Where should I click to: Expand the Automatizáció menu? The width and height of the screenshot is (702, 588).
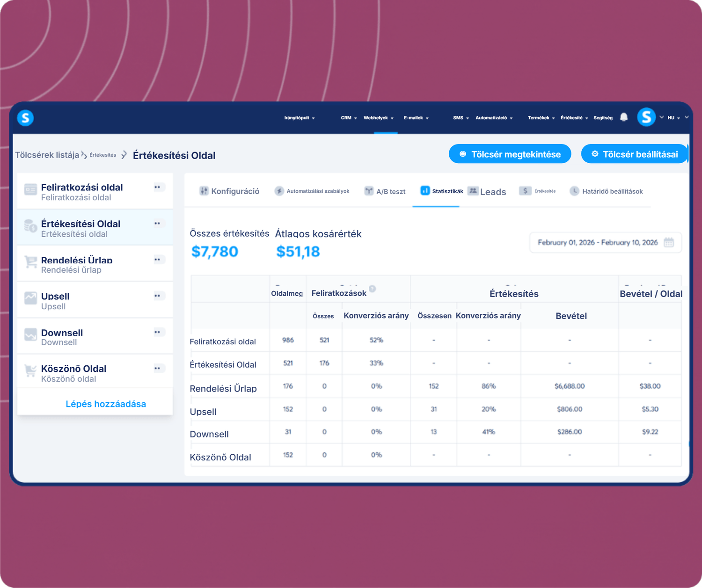[494, 118]
